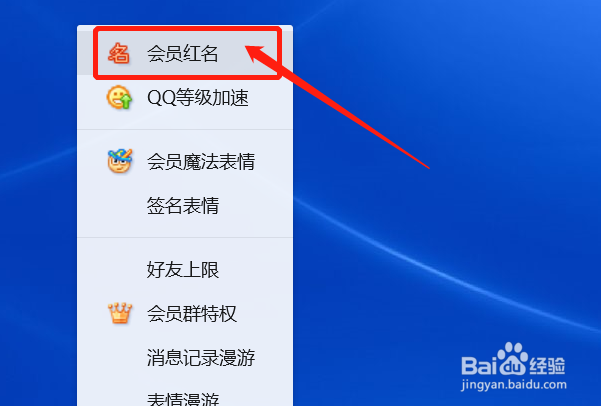The width and height of the screenshot is (601, 406).
Task: Click the smiley icon with green arrow
Action: click(x=119, y=97)
